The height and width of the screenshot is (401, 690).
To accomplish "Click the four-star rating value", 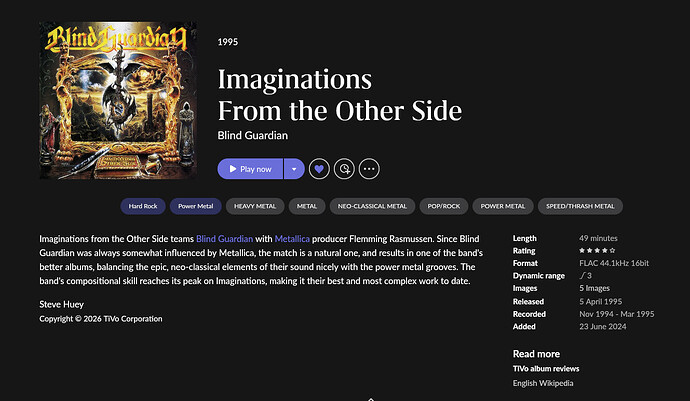I will coord(597,250).
